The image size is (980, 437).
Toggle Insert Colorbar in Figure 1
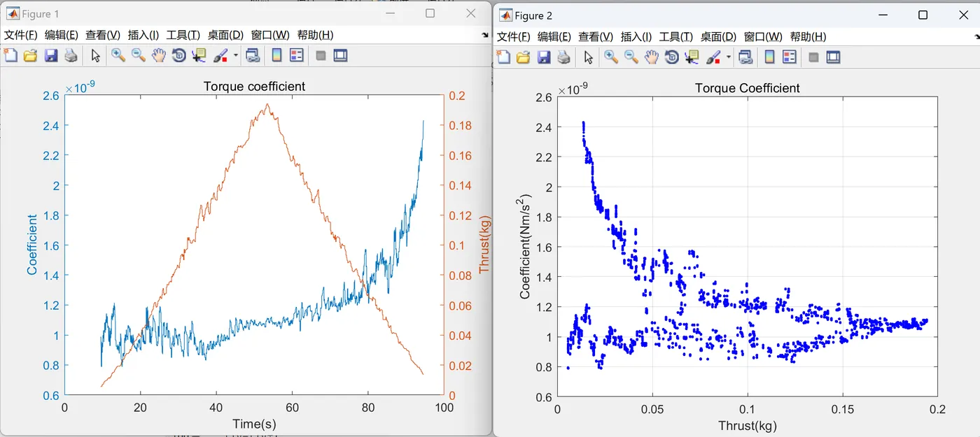click(x=276, y=56)
